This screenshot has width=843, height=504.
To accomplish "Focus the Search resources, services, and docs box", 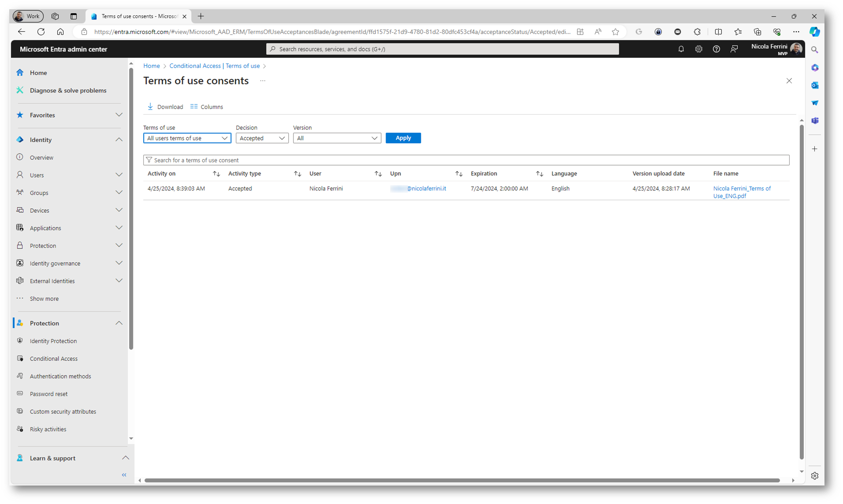I will pyautogui.click(x=442, y=49).
